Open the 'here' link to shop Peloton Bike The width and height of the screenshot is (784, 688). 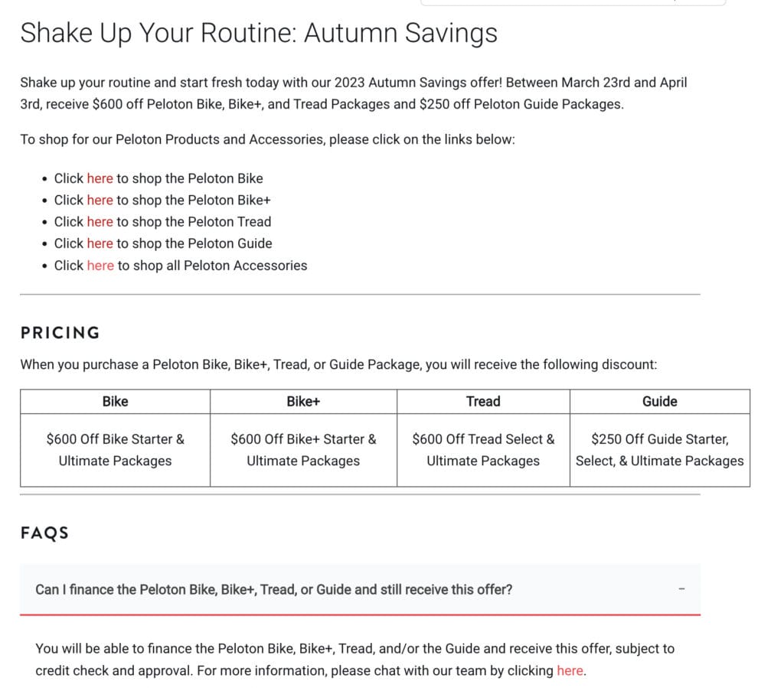tap(100, 178)
